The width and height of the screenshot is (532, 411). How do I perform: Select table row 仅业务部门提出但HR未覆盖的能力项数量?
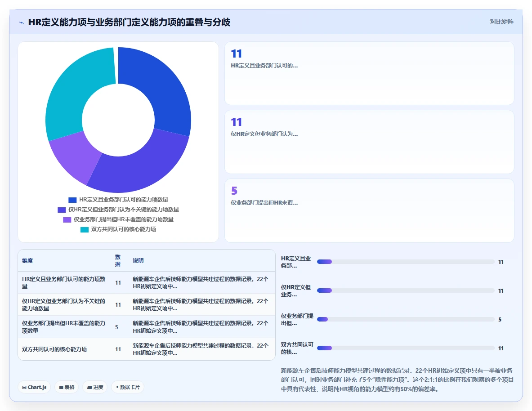coord(147,327)
